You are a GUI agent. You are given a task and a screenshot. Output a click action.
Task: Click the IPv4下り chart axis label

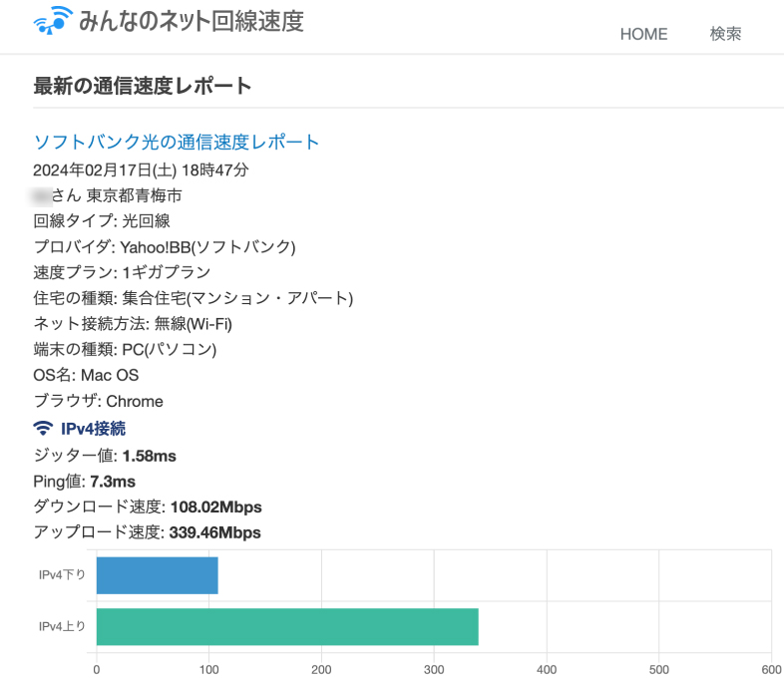(62, 575)
